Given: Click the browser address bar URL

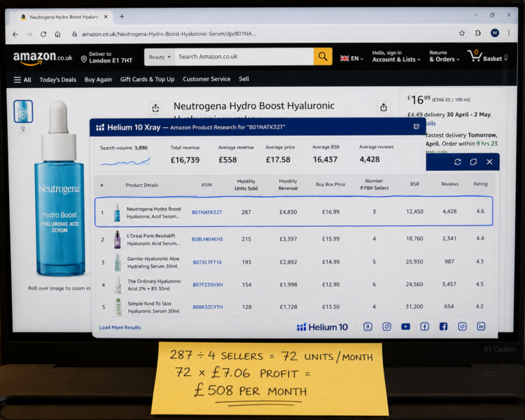Looking at the screenshot, I should point(169,34).
